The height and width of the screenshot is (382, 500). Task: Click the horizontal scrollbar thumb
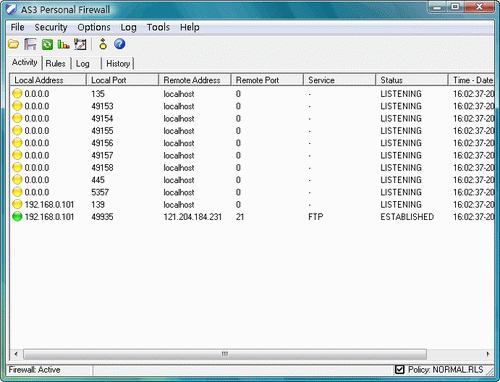click(x=225, y=354)
